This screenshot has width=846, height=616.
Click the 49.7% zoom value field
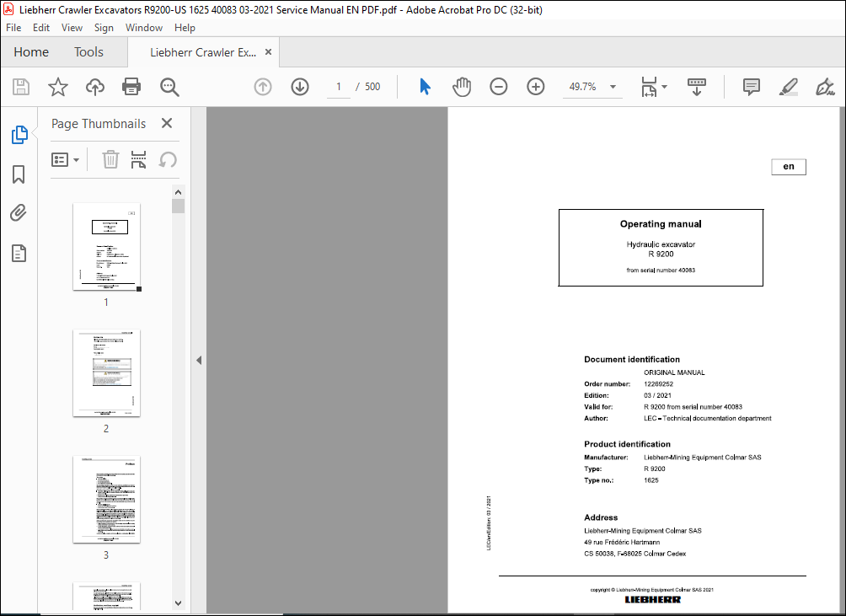point(583,87)
